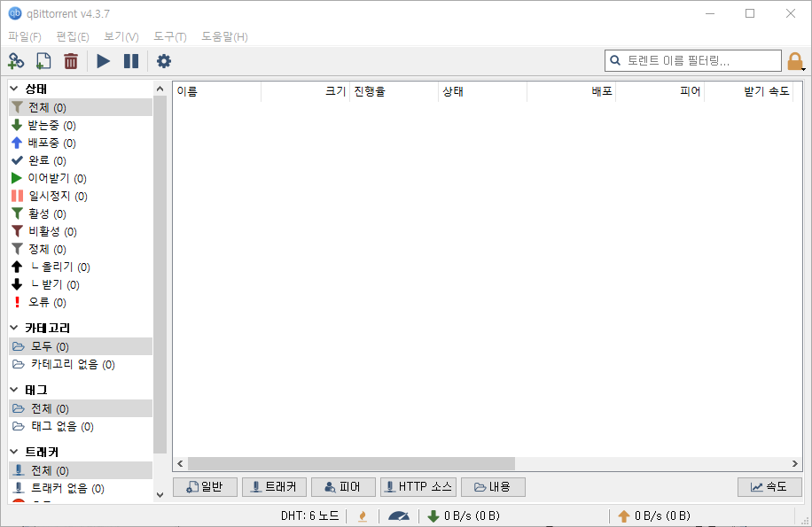Collapse the 트래커 section

(x=14, y=452)
